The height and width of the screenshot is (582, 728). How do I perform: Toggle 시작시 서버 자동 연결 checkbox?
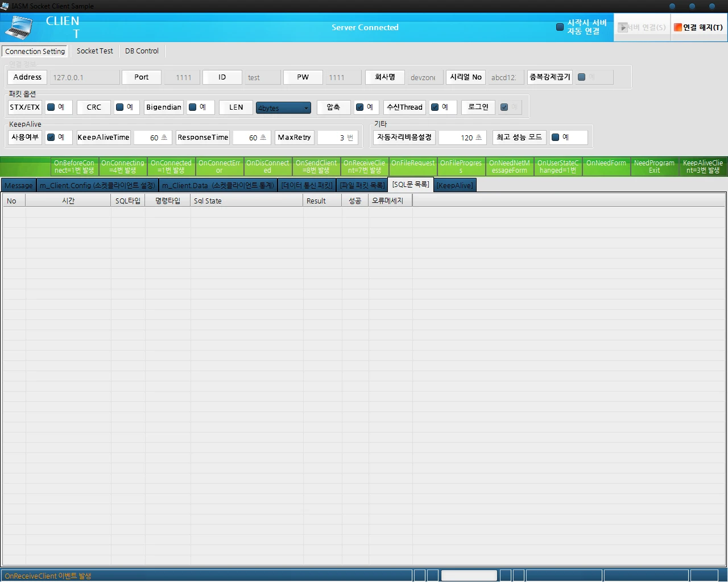pyautogui.click(x=560, y=27)
